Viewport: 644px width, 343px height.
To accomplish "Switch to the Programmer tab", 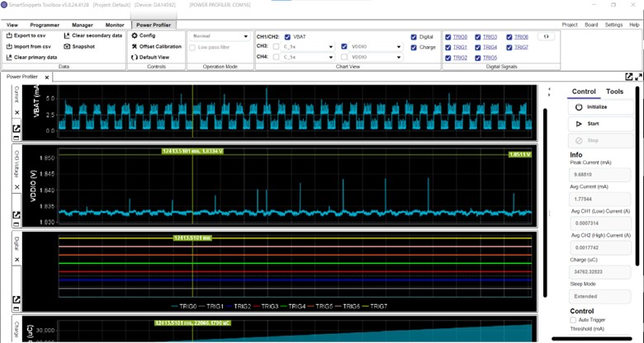I will coord(45,25).
